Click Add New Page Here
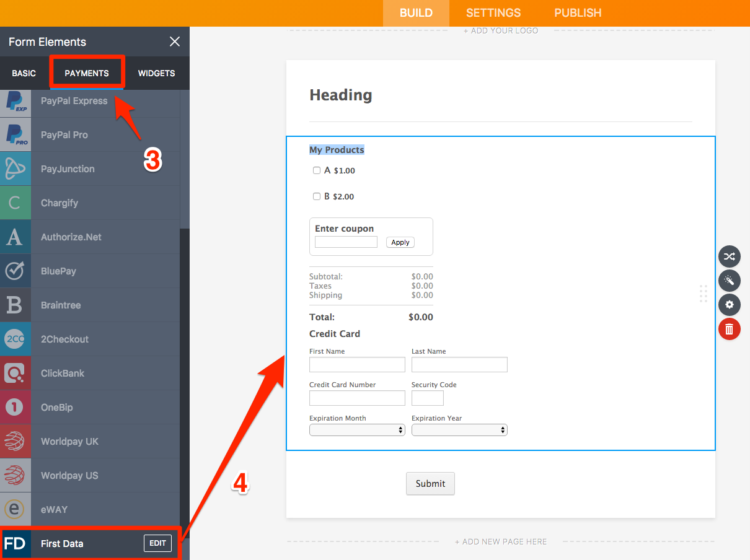 tap(501, 541)
